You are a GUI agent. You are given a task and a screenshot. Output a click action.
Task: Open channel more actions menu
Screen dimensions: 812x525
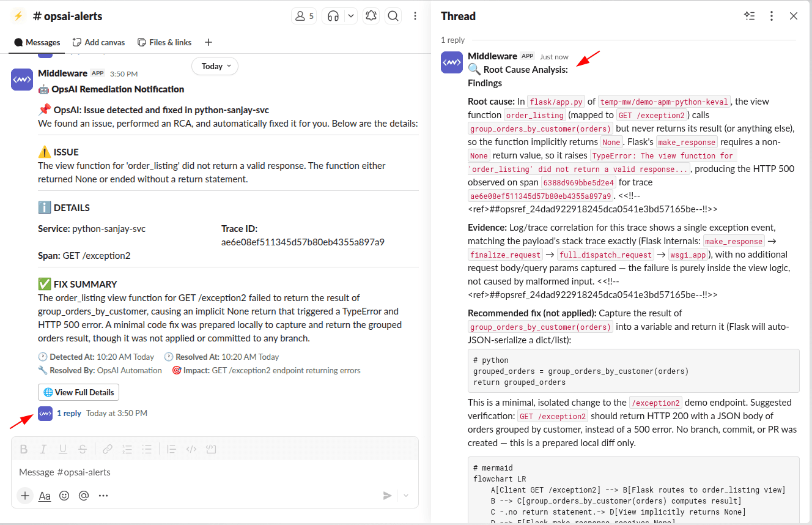pos(415,17)
